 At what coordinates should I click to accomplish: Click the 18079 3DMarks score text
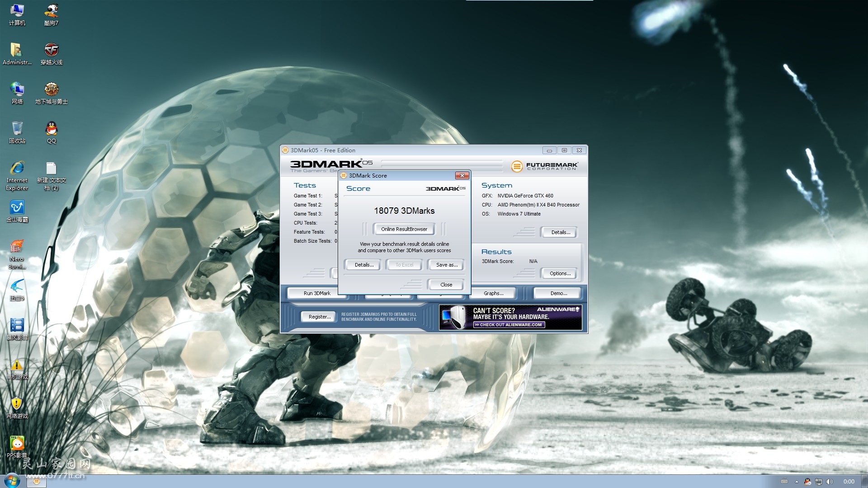pyautogui.click(x=404, y=211)
